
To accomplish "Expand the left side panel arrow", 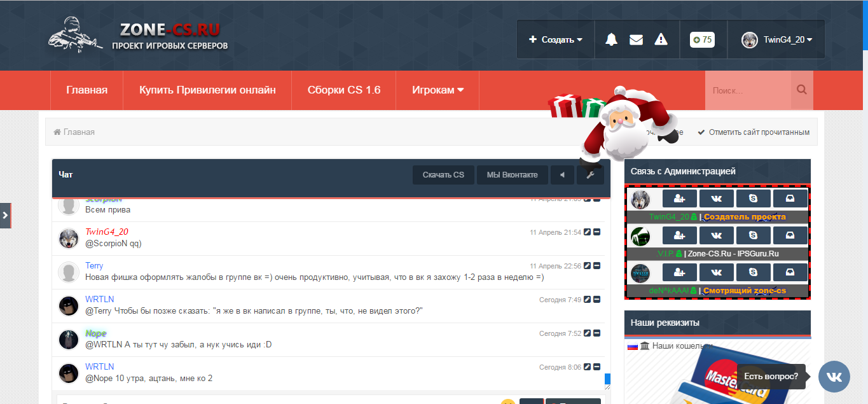I will (5, 216).
